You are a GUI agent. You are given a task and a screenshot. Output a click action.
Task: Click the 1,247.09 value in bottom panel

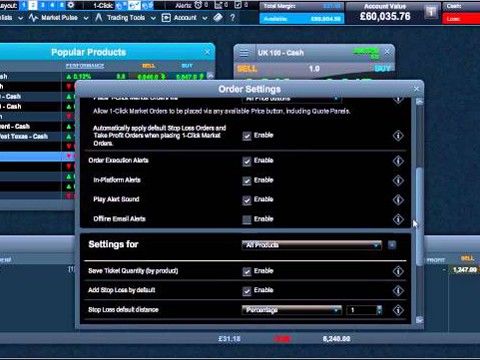pyautogui.click(x=465, y=270)
